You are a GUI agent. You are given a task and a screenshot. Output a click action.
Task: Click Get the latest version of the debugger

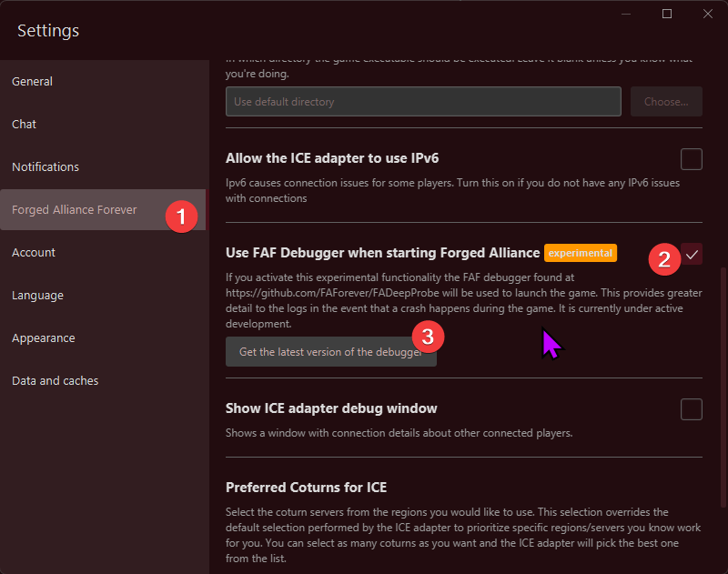pyautogui.click(x=330, y=352)
